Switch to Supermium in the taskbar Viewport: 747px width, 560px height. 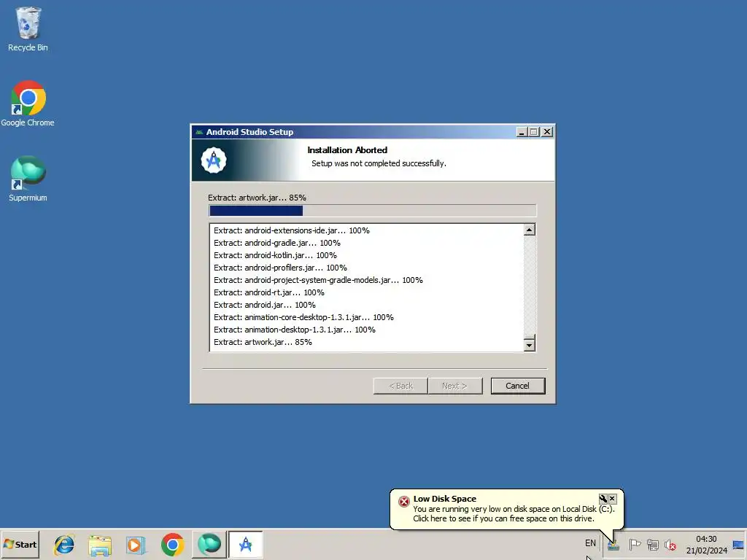tap(209, 544)
